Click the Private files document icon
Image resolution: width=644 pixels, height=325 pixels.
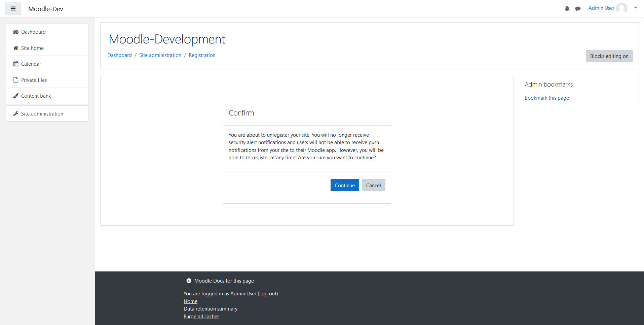click(16, 80)
